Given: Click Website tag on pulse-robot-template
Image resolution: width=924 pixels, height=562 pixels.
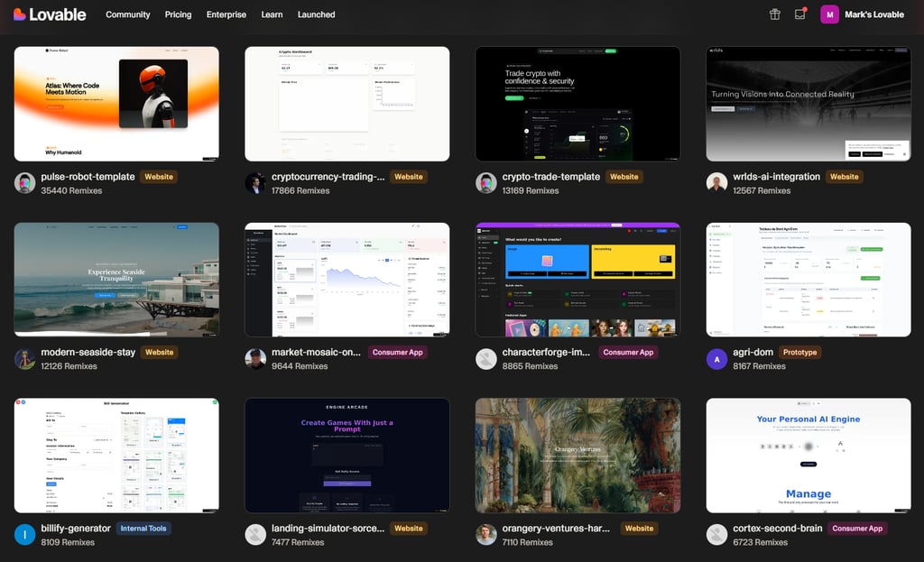Looking at the screenshot, I should [x=159, y=176].
